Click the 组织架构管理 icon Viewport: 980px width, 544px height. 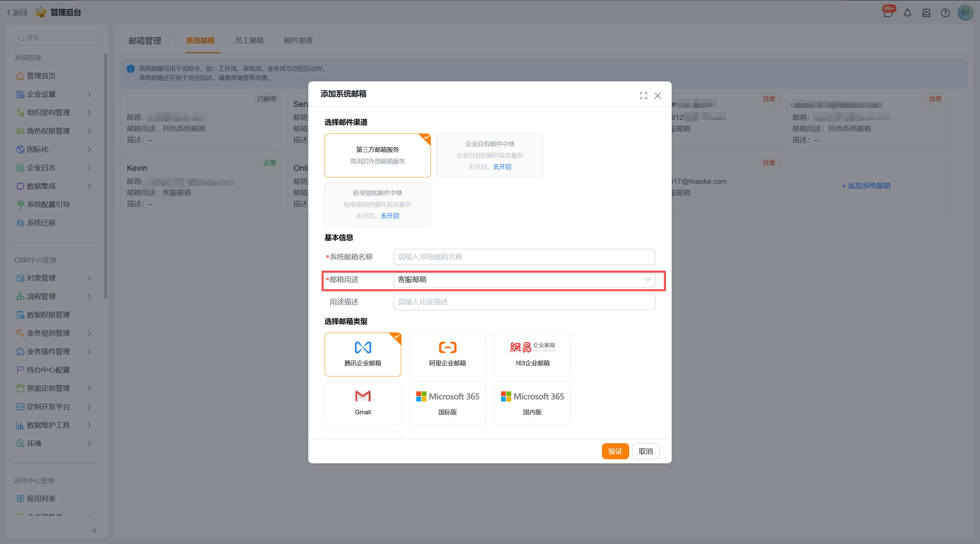tap(20, 113)
